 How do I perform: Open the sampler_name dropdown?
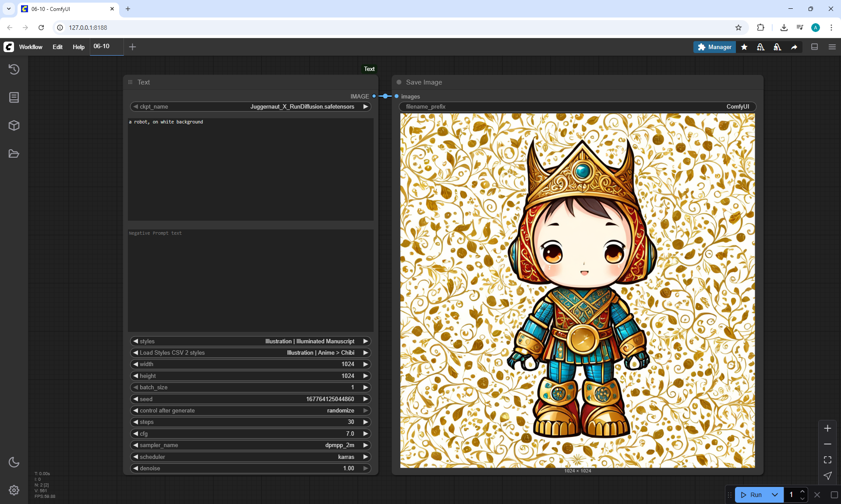point(251,445)
